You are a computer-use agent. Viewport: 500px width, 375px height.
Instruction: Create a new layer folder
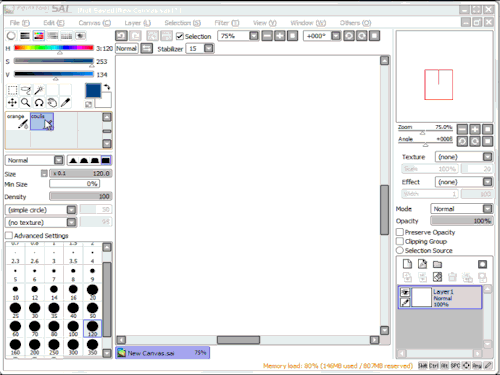pyautogui.click(x=437, y=264)
